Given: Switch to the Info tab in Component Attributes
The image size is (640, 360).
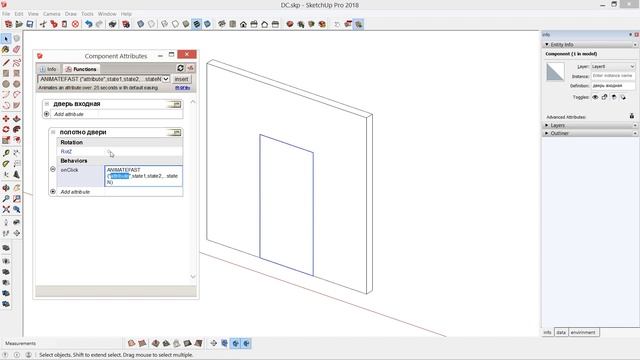Looking at the screenshot, I should tap(48, 69).
